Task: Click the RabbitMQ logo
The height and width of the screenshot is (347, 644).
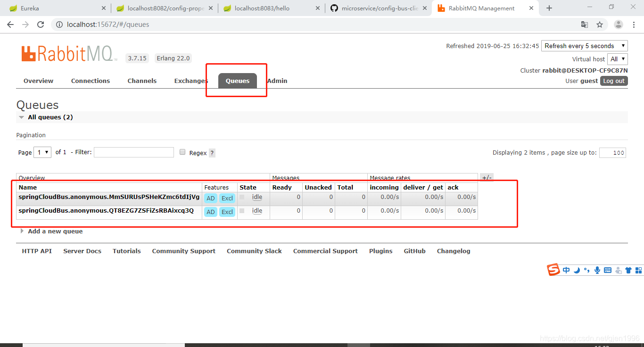Action: point(69,54)
